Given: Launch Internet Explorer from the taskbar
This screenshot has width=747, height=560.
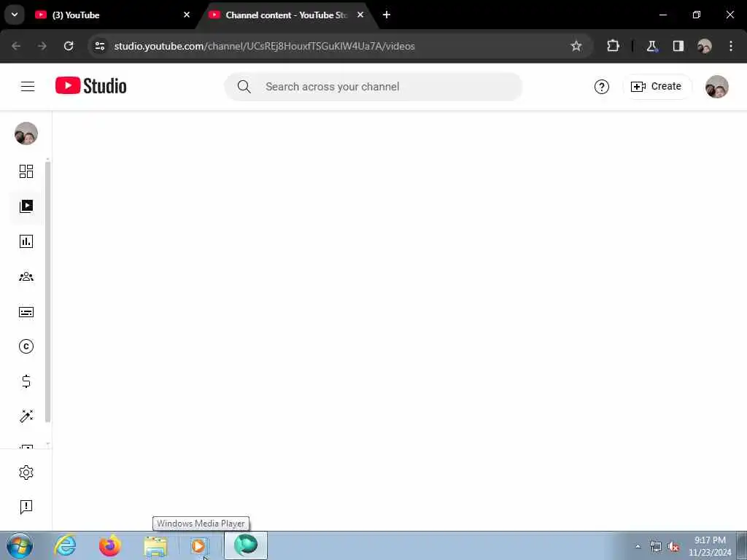Looking at the screenshot, I should pyautogui.click(x=65, y=545).
